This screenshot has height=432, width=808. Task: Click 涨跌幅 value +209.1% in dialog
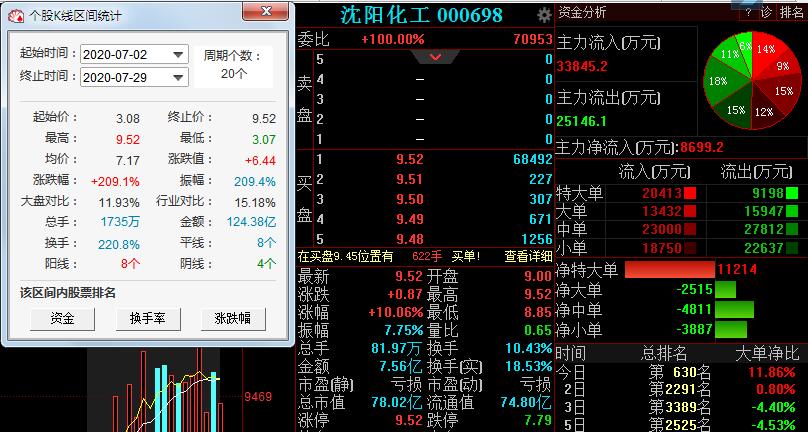(x=115, y=181)
